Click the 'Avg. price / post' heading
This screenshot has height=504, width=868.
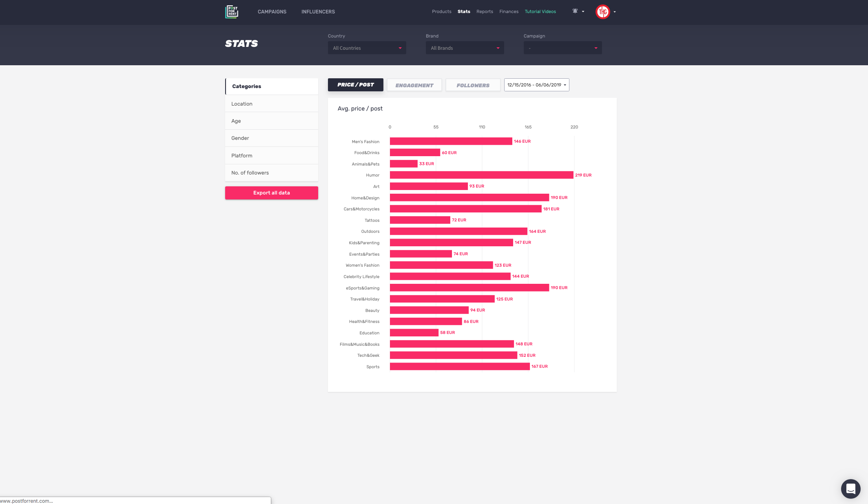[360, 108]
